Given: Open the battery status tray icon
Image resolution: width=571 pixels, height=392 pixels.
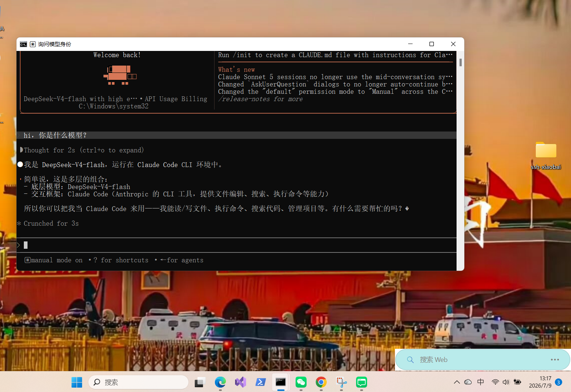Looking at the screenshot, I should [517, 382].
